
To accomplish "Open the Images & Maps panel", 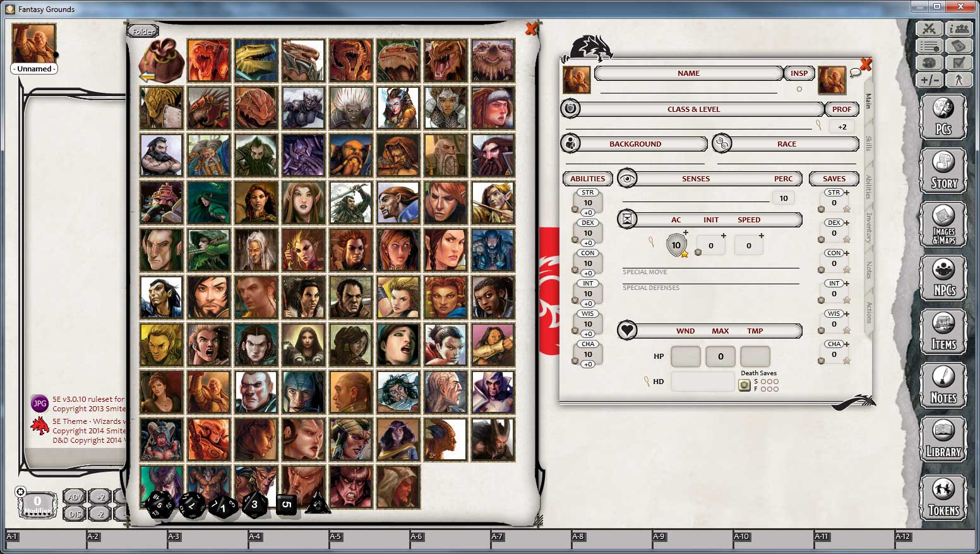I will point(943,224).
